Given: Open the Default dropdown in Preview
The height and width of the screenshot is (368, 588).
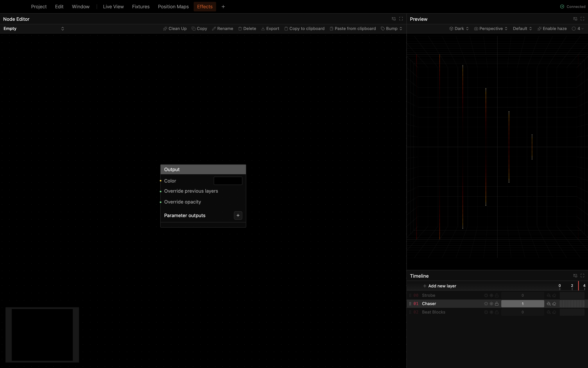Looking at the screenshot, I should [x=522, y=29].
